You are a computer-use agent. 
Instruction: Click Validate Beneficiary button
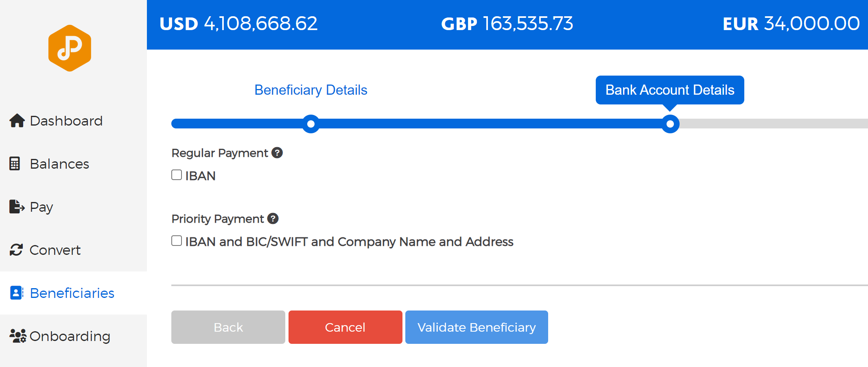pyautogui.click(x=477, y=327)
